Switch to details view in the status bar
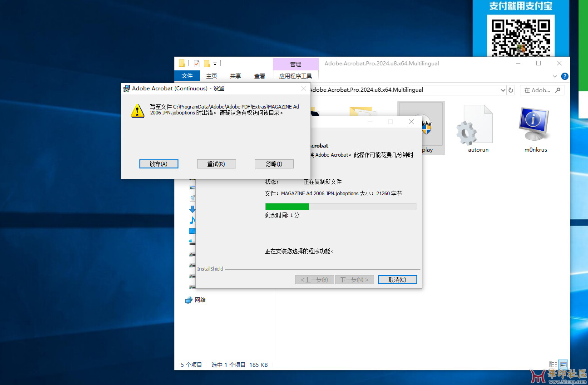The image size is (588, 385). coord(553,365)
